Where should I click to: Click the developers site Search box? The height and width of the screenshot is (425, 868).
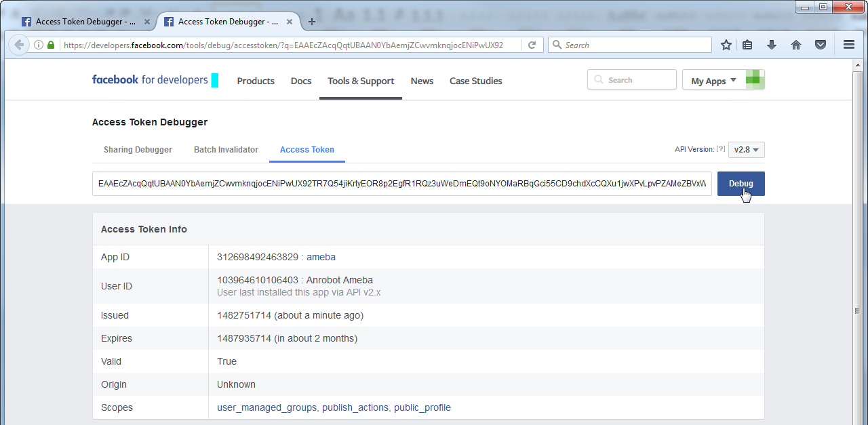632,80
